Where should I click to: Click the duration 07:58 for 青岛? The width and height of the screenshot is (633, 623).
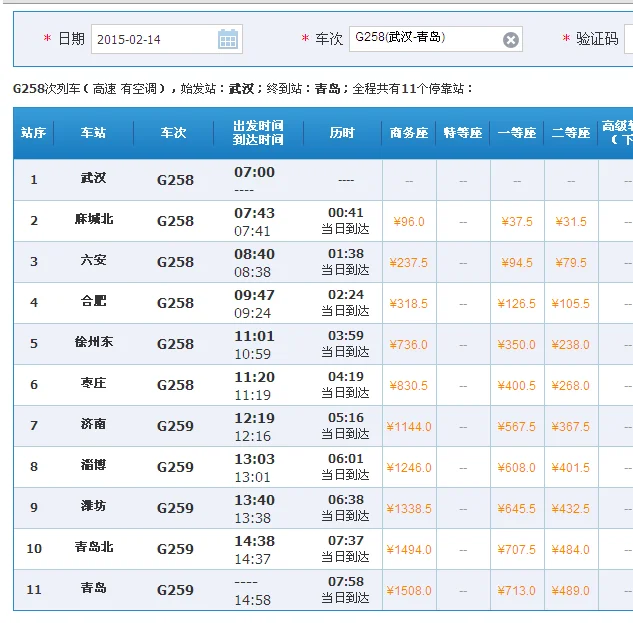346,581
